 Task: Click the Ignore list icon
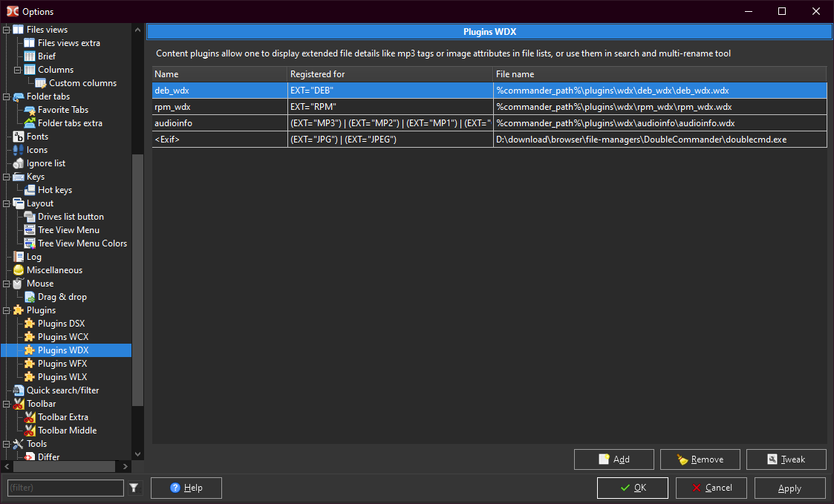click(19, 163)
